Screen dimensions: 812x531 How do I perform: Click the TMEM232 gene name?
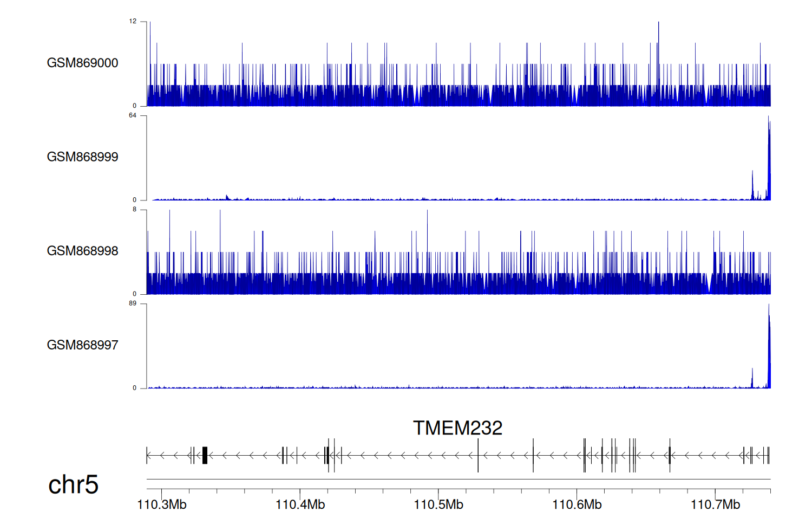(457, 428)
